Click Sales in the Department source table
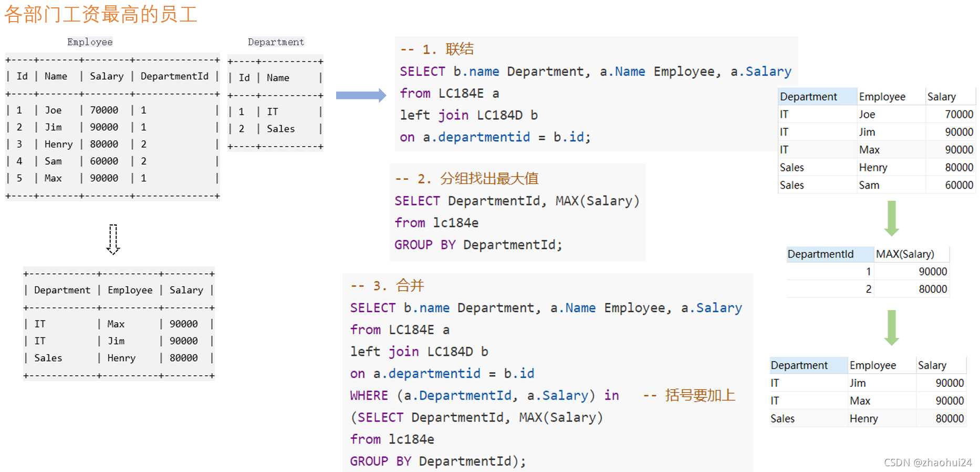 coord(281,129)
